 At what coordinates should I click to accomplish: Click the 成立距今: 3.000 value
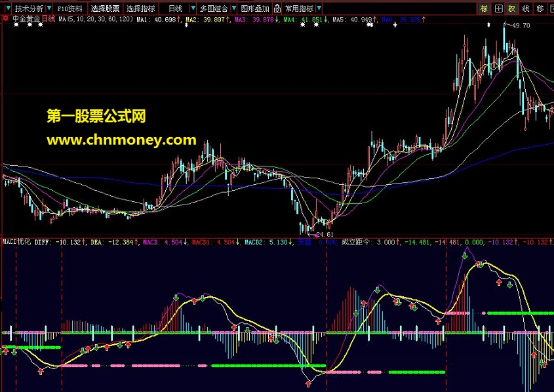[370, 243]
